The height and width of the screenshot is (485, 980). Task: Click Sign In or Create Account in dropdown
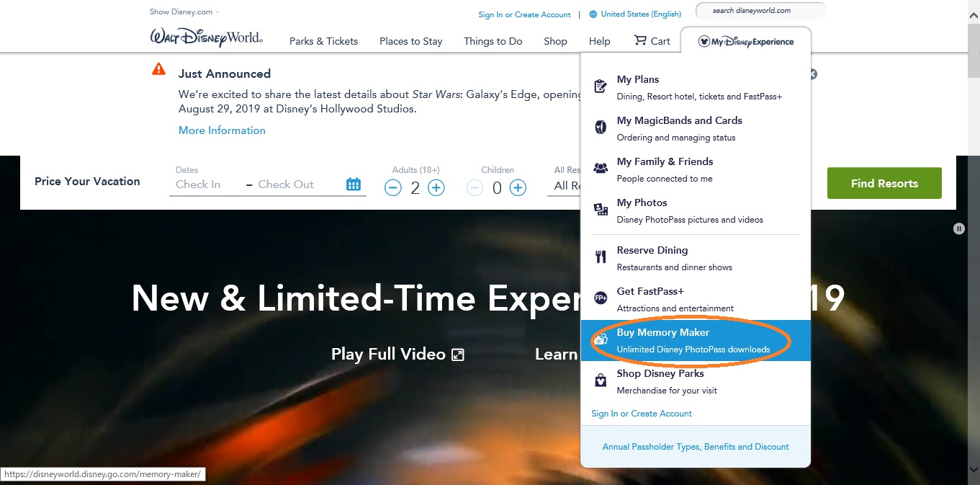pyautogui.click(x=642, y=414)
